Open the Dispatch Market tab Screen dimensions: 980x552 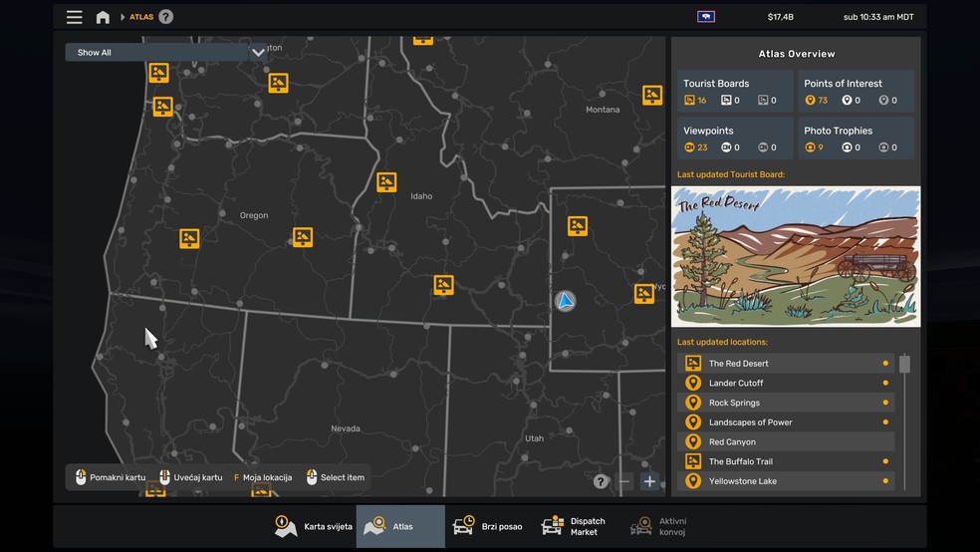point(574,526)
